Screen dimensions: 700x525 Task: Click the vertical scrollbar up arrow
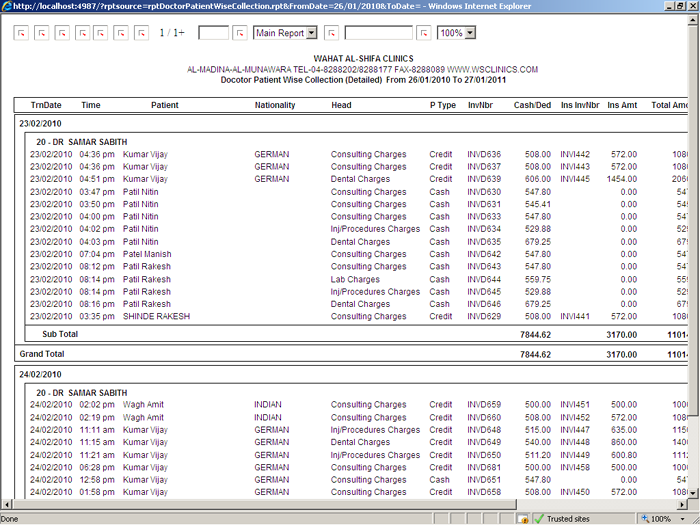(693, 20)
